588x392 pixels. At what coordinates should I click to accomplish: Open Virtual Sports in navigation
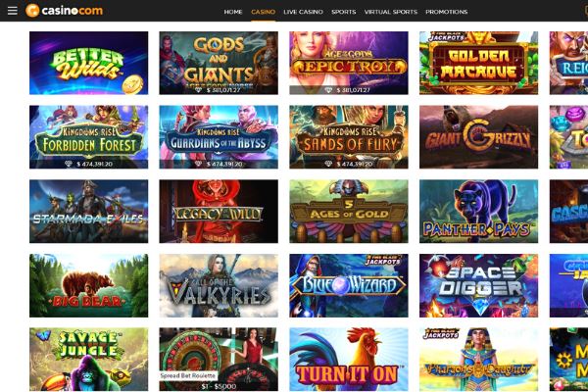point(391,12)
